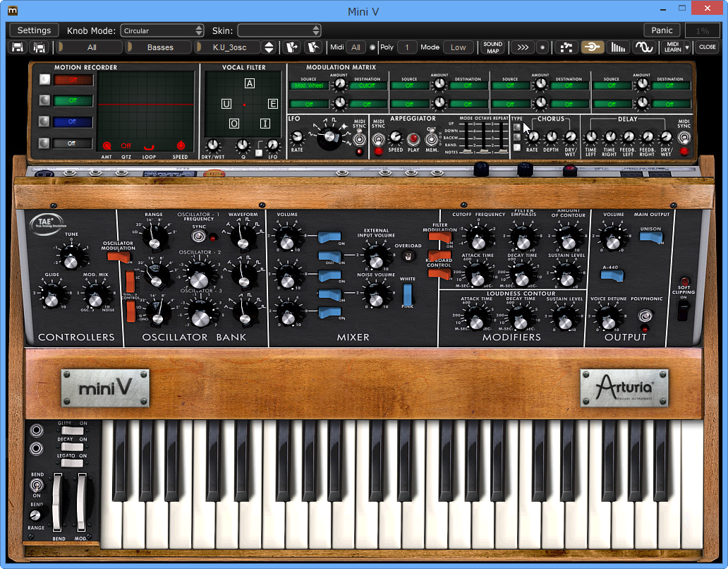
Task: Toggle the Unison blue switch
Action: point(651,237)
